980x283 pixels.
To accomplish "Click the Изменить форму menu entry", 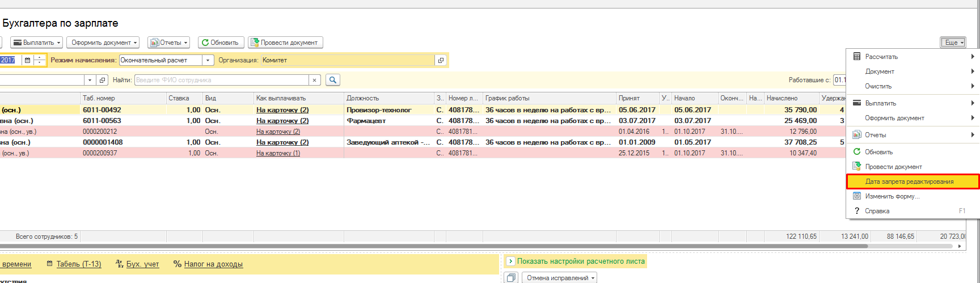I will (x=892, y=196).
